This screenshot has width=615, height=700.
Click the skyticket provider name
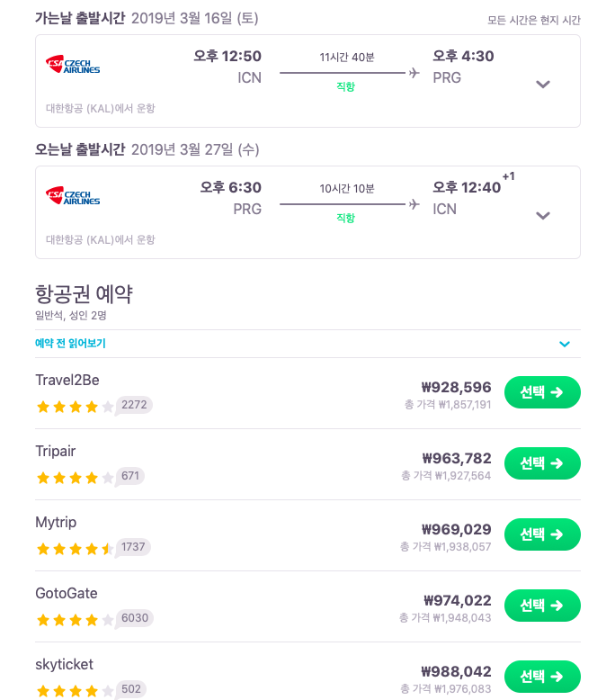[64, 665]
